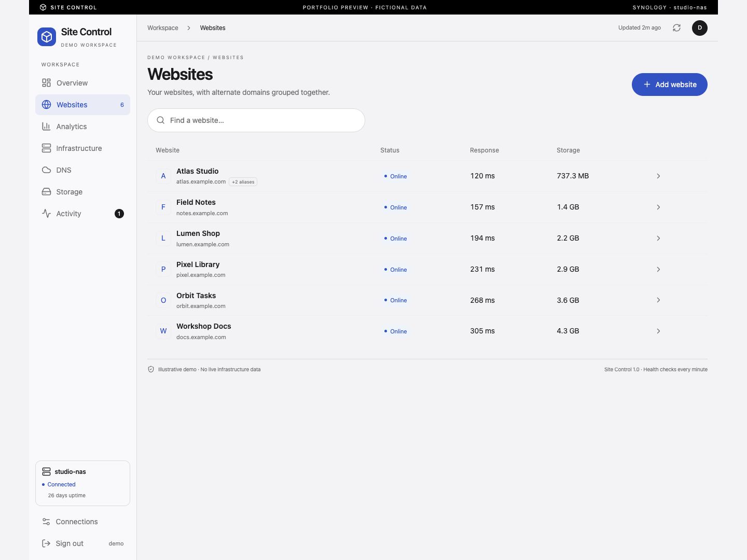
Task: Refresh the data with the sync icon
Action: click(676, 28)
